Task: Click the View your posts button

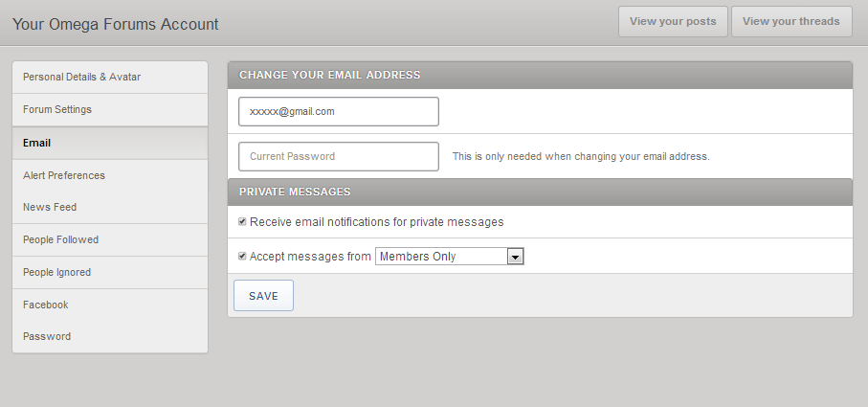Action: pos(673,21)
